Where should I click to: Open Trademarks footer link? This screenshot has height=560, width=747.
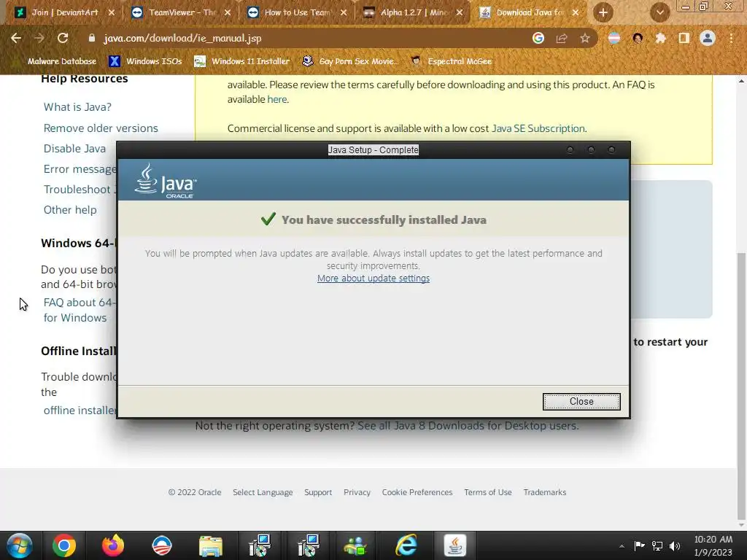(x=544, y=492)
